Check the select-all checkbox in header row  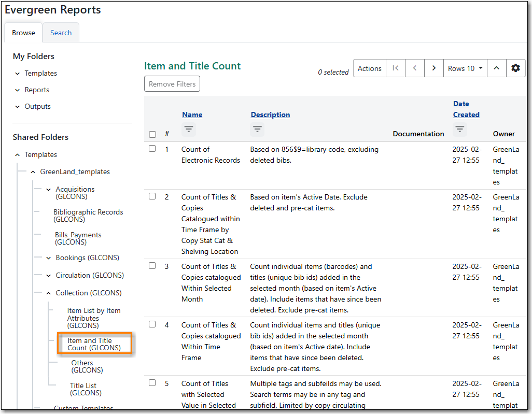152,134
